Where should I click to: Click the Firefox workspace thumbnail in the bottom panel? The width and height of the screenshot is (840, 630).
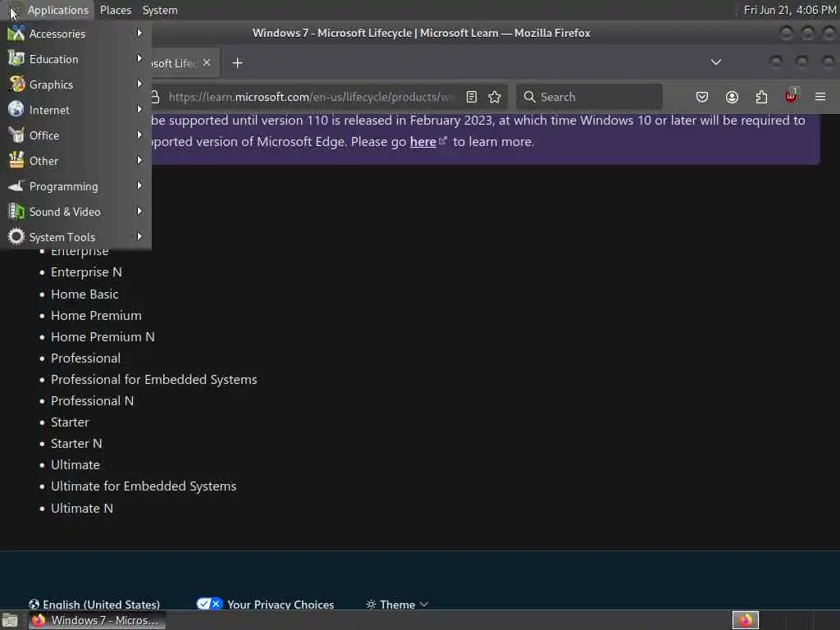745,620
